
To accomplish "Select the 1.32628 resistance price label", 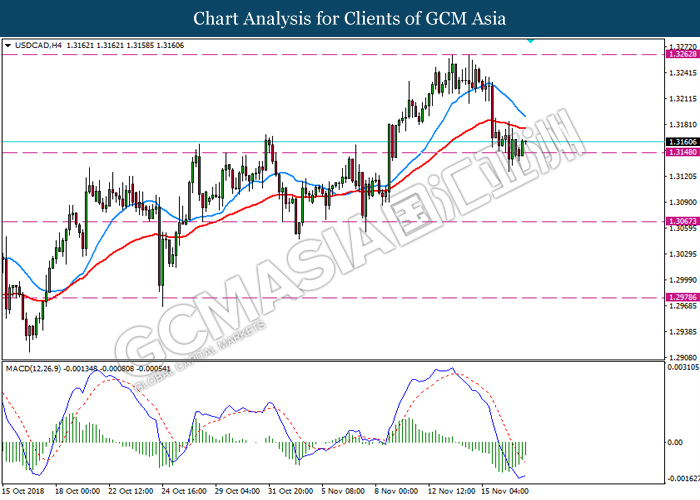I will coord(682,54).
